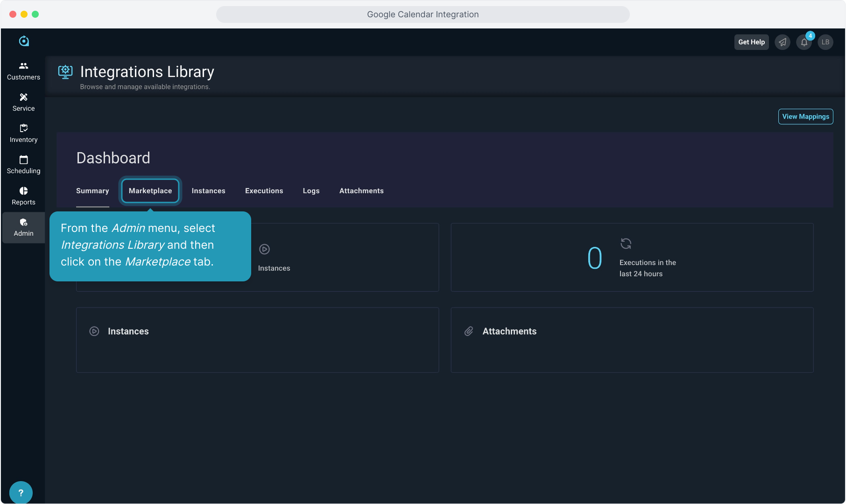Click the paper plane send icon

click(783, 42)
